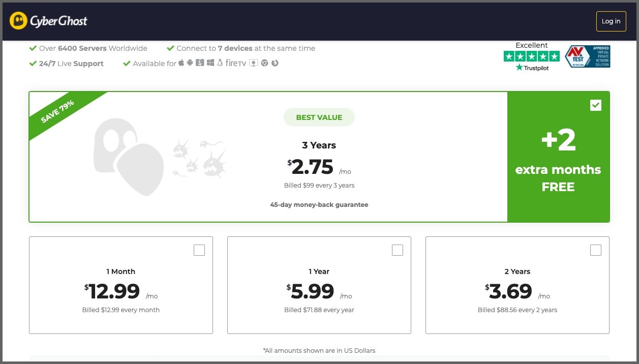Uncheck the 3 Years plan checkbox

pos(596,105)
